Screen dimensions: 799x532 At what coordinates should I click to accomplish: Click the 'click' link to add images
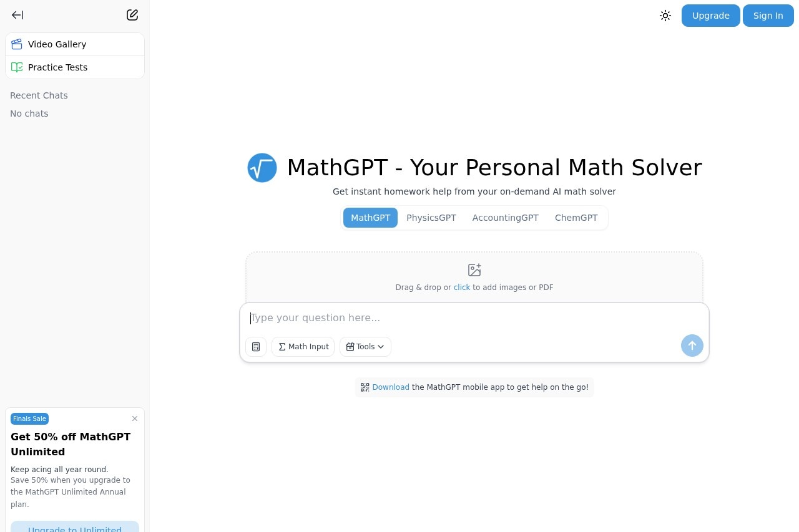pyautogui.click(x=462, y=287)
